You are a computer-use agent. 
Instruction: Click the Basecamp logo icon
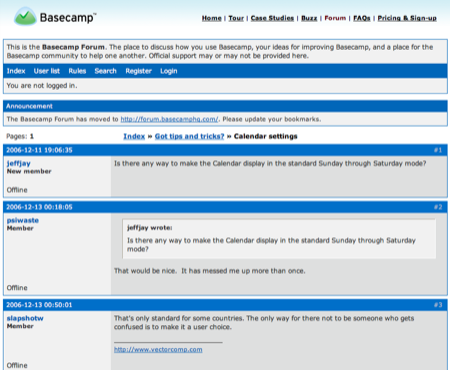tap(25, 16)
